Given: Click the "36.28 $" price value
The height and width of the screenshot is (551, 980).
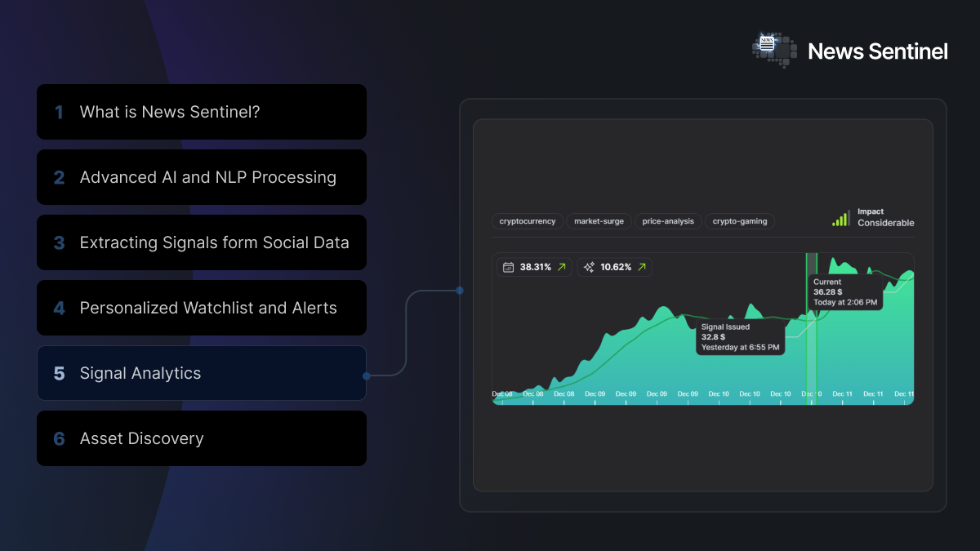Looking at the screenshot, I should [828, 292].
